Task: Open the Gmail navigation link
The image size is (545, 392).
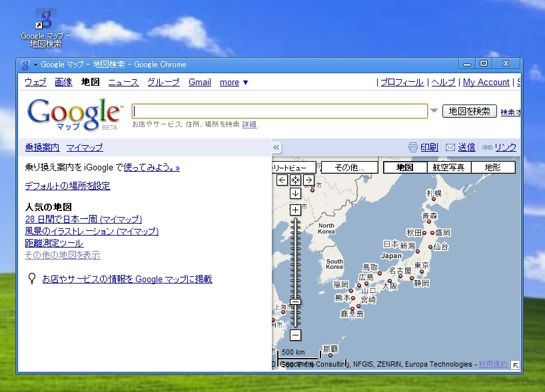Action: coord(200,83)
